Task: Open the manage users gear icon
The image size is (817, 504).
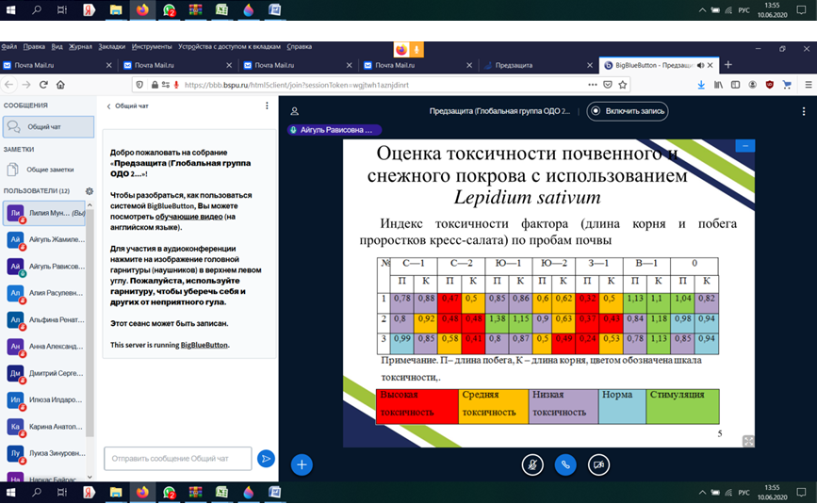Action: pos(90,191)
